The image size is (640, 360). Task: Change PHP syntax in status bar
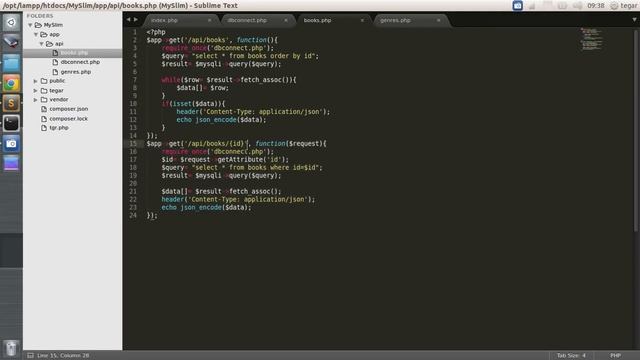pyautogui.click(x=616, y=356)
